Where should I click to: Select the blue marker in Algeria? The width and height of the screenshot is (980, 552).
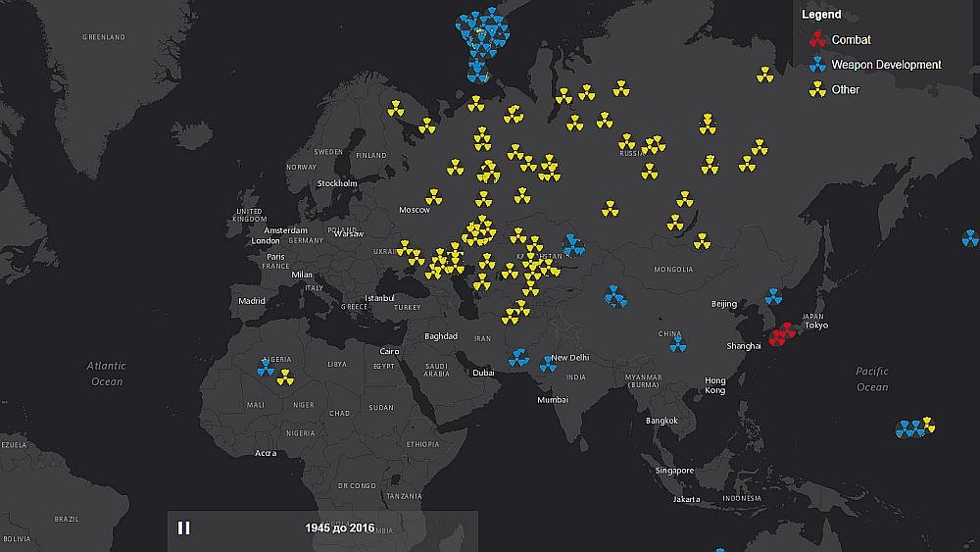[x=265, y=368]
